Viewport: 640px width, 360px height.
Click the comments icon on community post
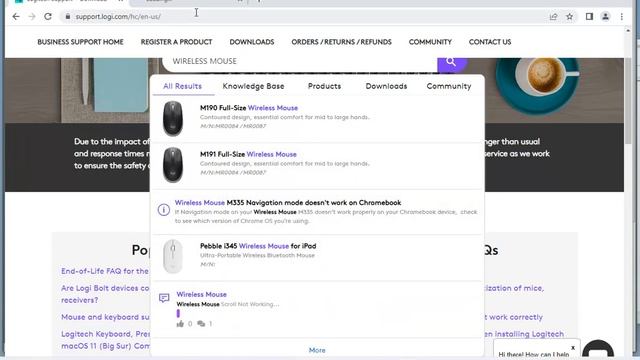(201, 324)
